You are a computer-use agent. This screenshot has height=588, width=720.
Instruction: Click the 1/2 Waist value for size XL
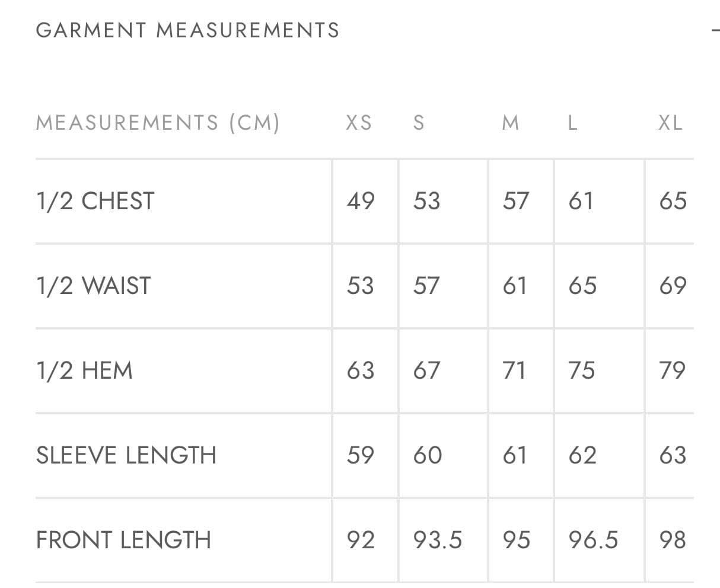click(x=673, y=286)
